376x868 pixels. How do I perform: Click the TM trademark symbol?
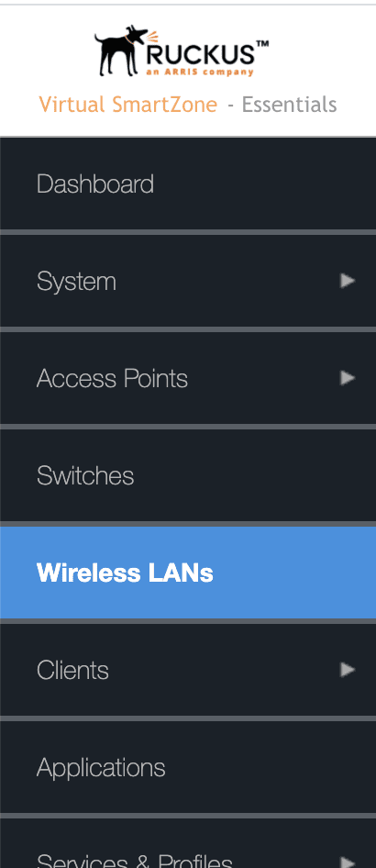262,44
